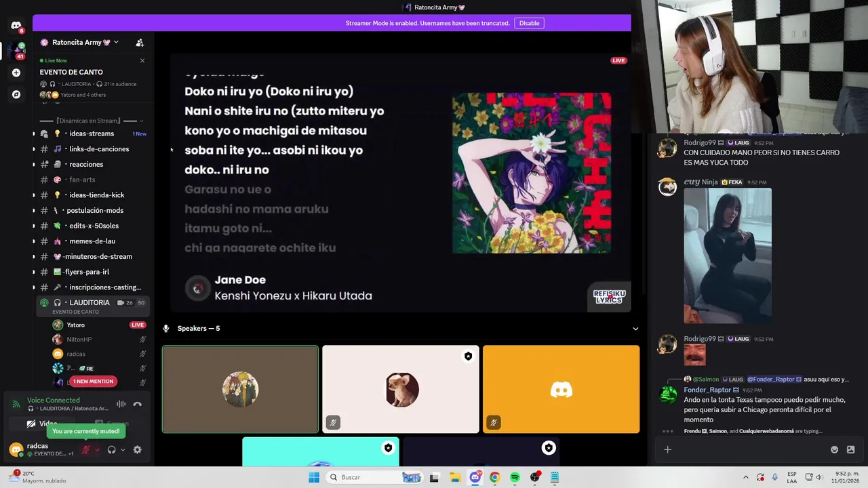
Task: Open Discover servers compass icon
Action: (x=16, y=94)
